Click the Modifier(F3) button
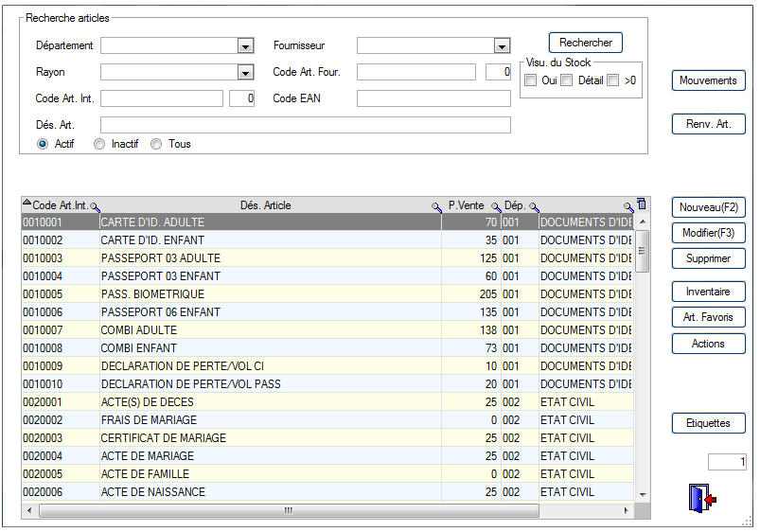760x532 pixels. [708, 233]
